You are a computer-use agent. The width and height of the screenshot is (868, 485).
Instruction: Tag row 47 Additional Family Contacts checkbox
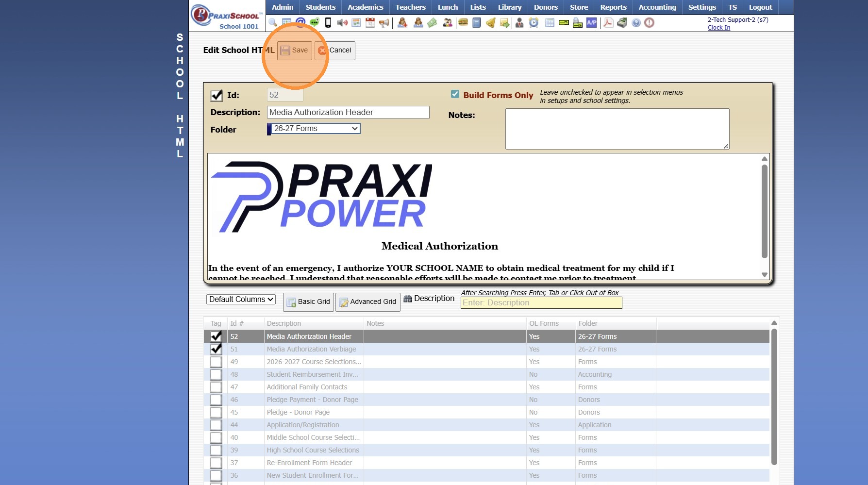point(216,387)
